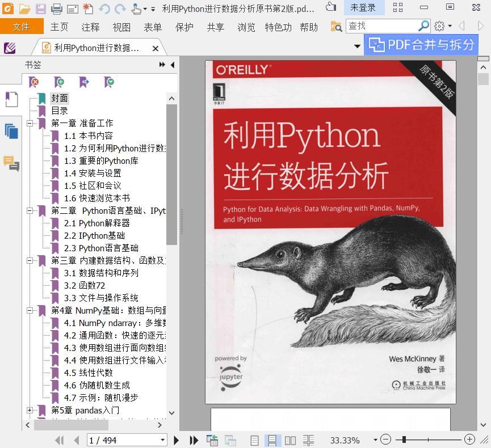
Task: Click the folder search icon beside 帮助
Action: pos(336,27)
